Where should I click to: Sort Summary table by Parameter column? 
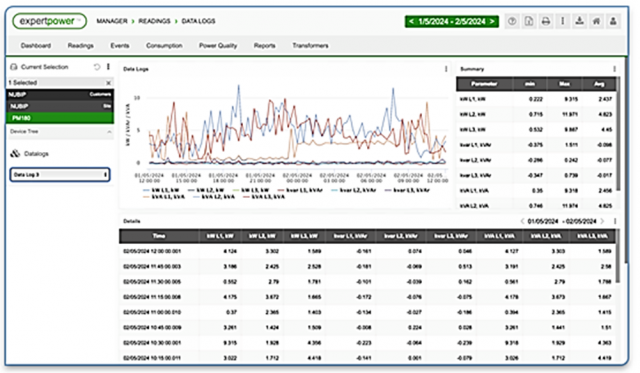coord(484,84)
